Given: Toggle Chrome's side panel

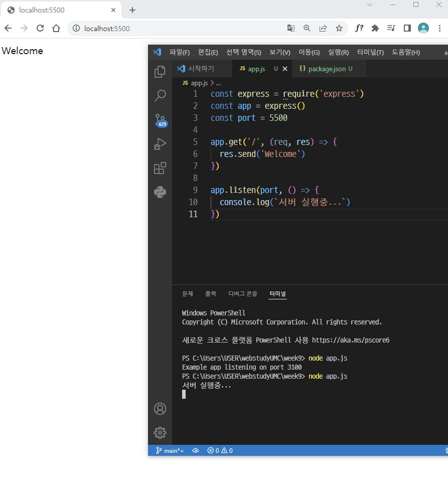Looking at the screenshot, I should [x=407, y=29].
